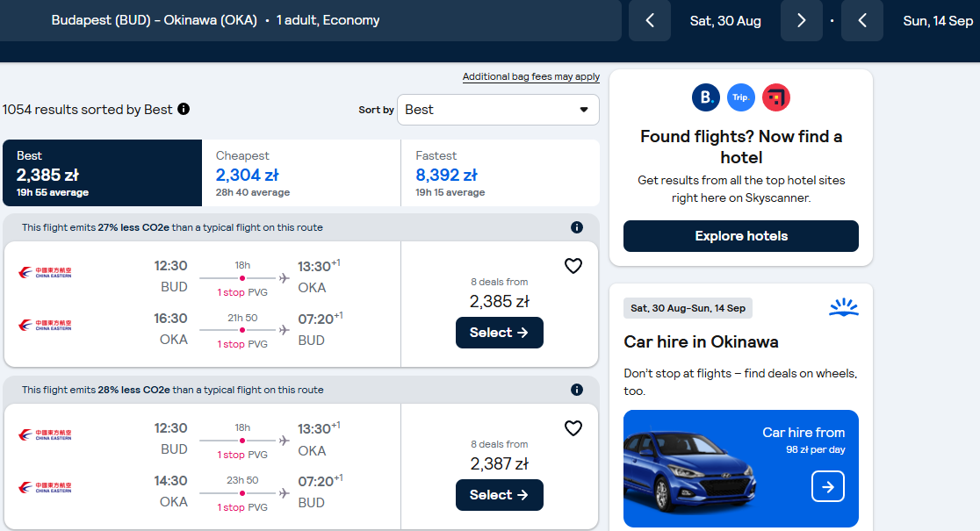Save the 2,387 zł flight with heart icon
Screen dimensions: 980x531
tap(573, 428)
